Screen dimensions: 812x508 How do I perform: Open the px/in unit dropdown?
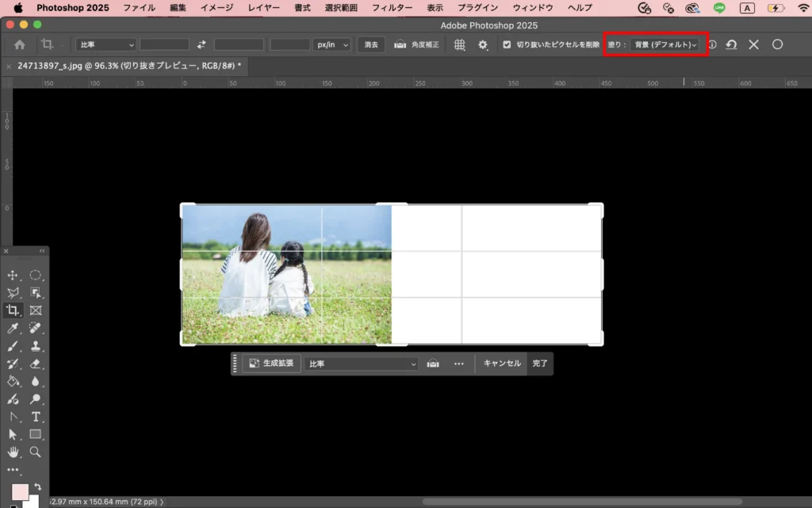pos(333,45)
